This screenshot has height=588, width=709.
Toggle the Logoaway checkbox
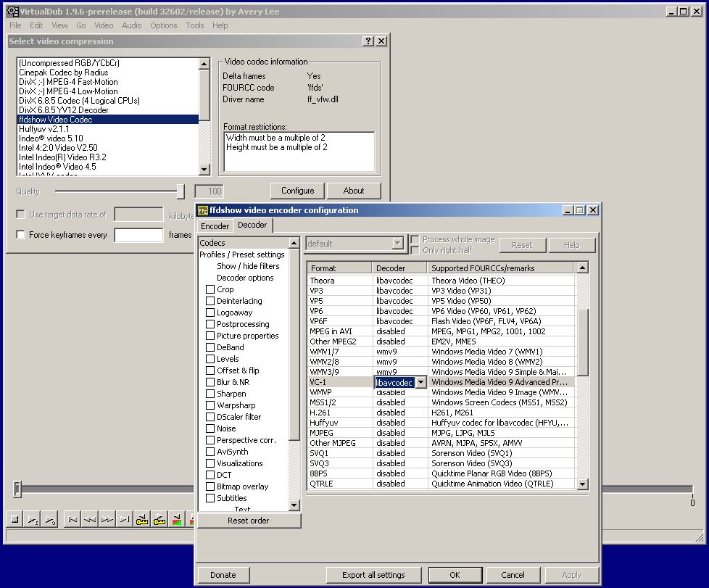pos(210,312)
